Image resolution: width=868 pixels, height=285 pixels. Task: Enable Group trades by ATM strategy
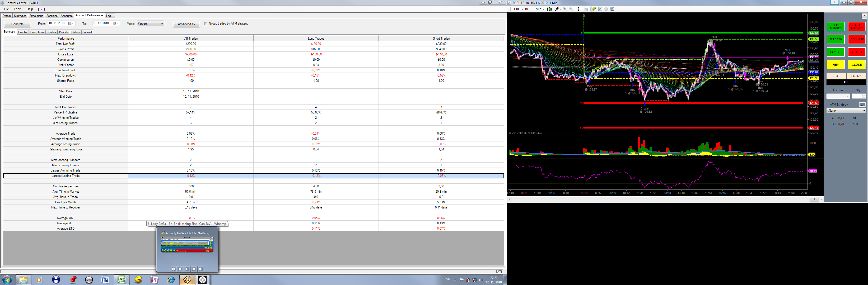coord(206,23)
